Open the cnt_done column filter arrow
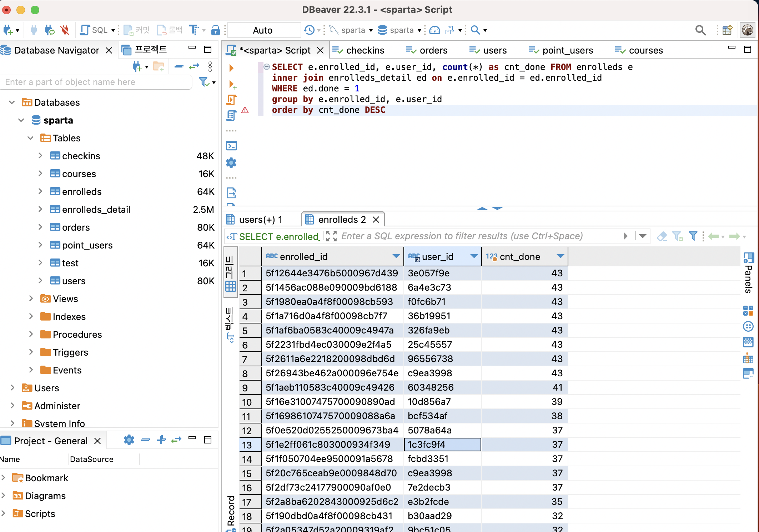The height and width of the screenshot is (532, 759). 560,256
